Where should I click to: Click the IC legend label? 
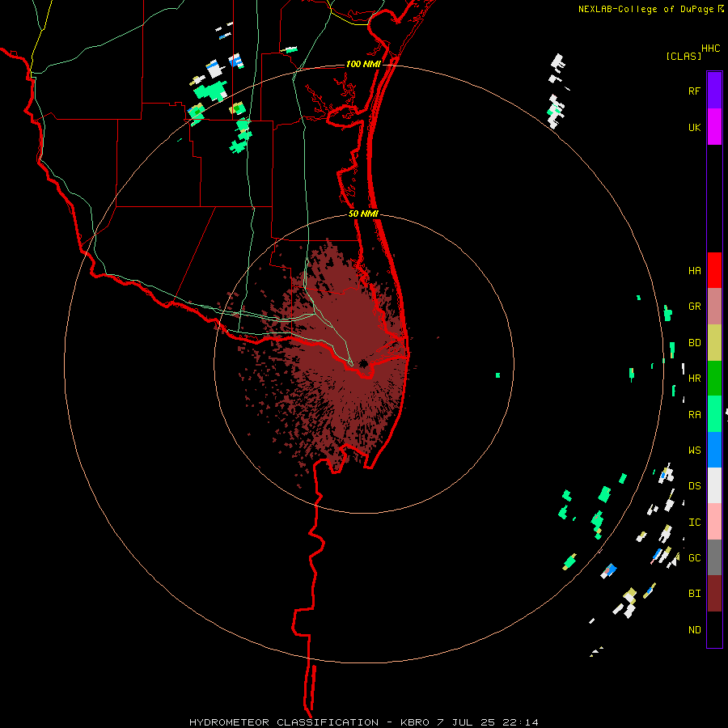pyautogui.click(x=694, y=523)
